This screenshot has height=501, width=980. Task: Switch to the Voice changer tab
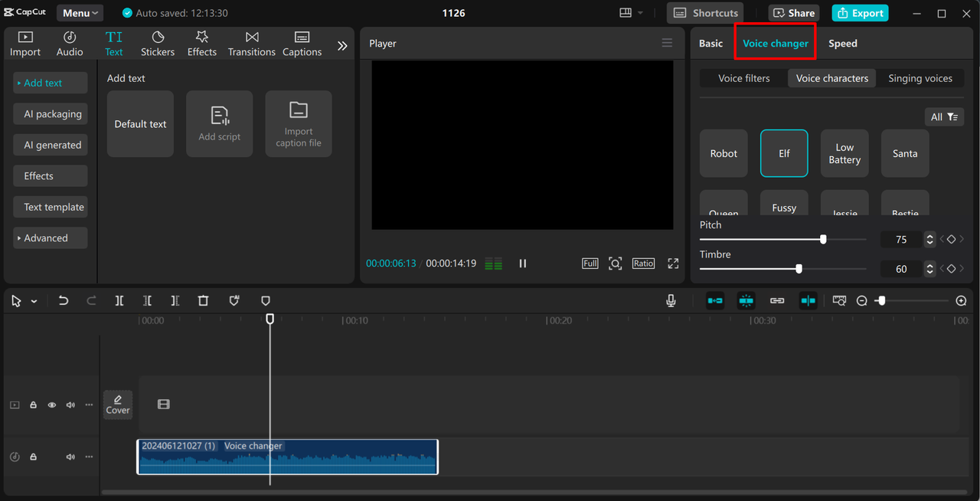(x=775, y=44)
